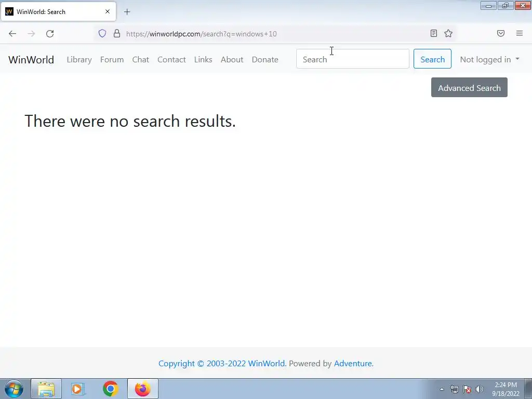Open the About nav item

(232, 60)
